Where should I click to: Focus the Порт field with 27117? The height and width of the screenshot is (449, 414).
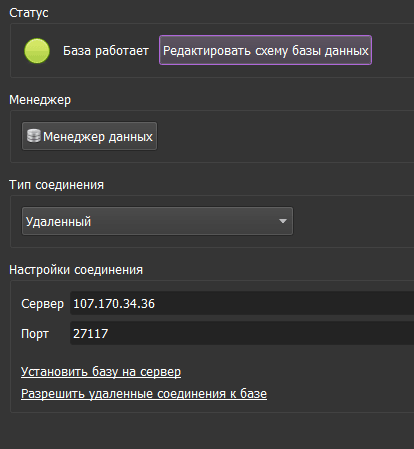tap(242, 333)
